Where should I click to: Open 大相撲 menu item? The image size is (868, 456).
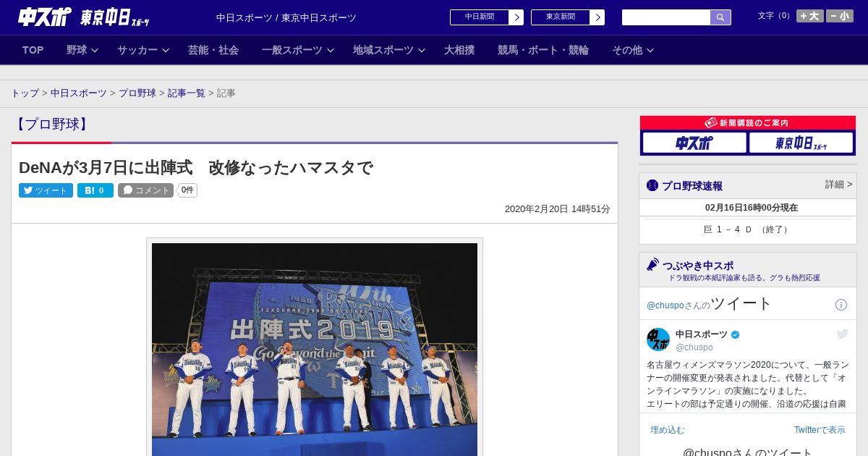pos(459,50)
